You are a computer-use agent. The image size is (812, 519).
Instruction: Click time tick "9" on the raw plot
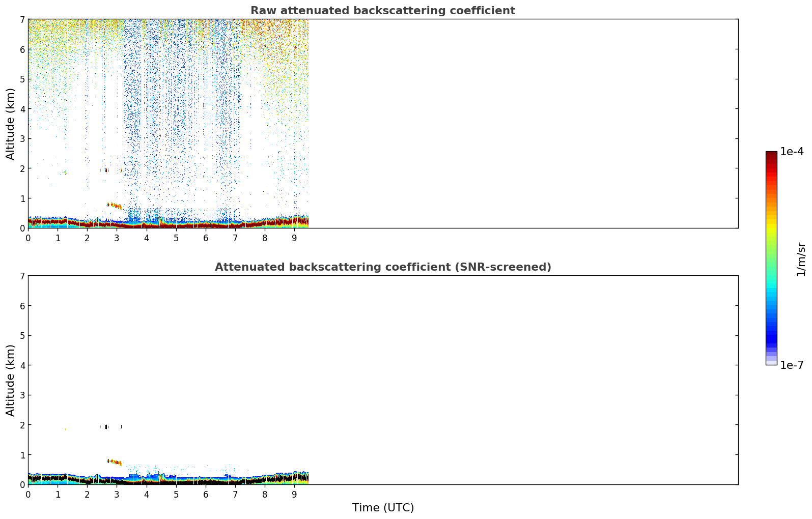pos(294,238)
